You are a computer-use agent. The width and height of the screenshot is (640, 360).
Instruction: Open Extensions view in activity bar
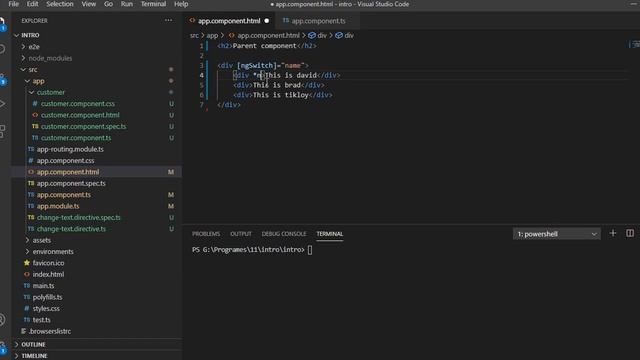pos(2,131)
